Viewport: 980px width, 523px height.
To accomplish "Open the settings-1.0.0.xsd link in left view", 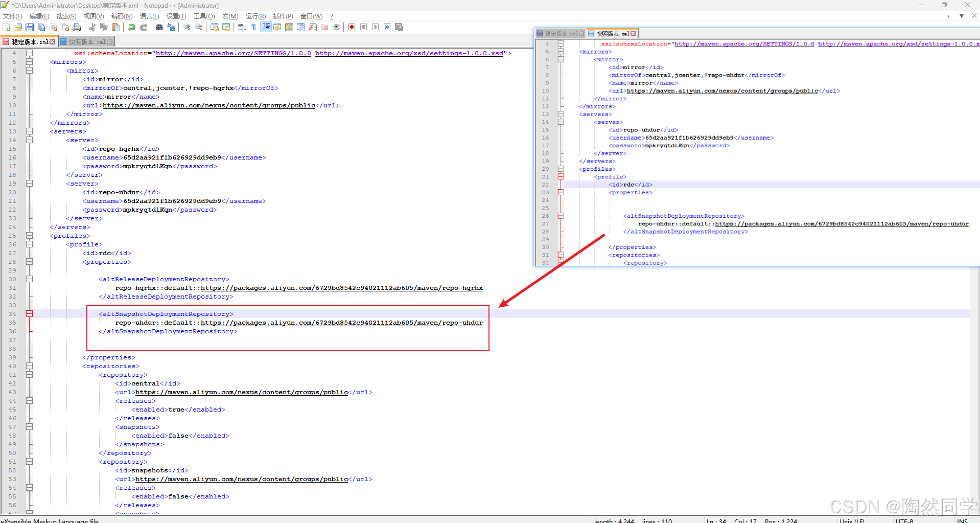I will 409,53.
